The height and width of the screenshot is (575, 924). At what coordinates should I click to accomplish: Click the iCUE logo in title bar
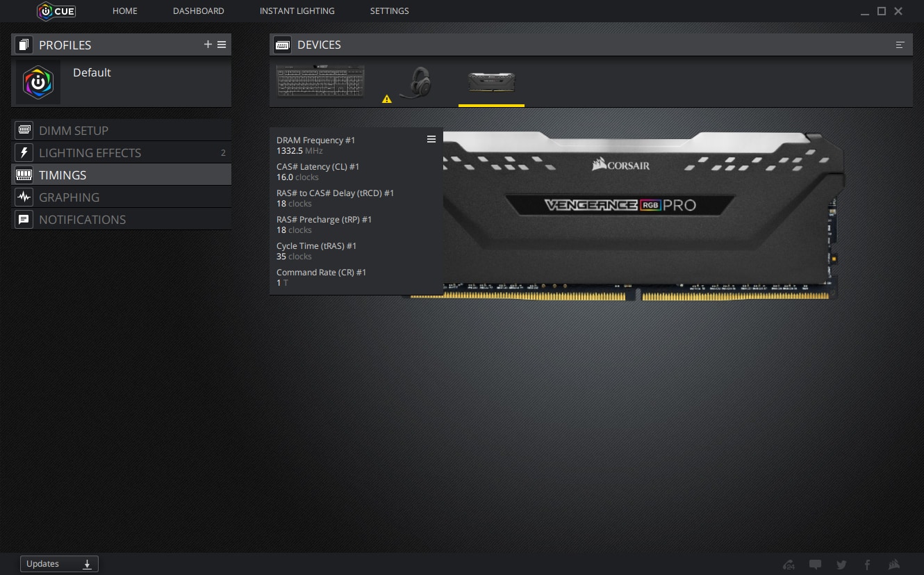[56, 11]
